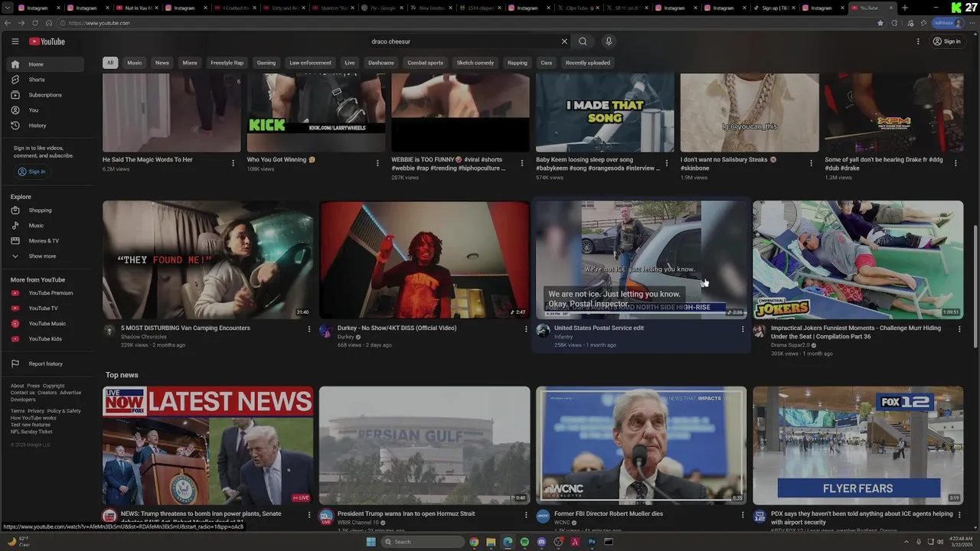
Task: Open the title United States Postal Service edit
Action: pos(599,328)
